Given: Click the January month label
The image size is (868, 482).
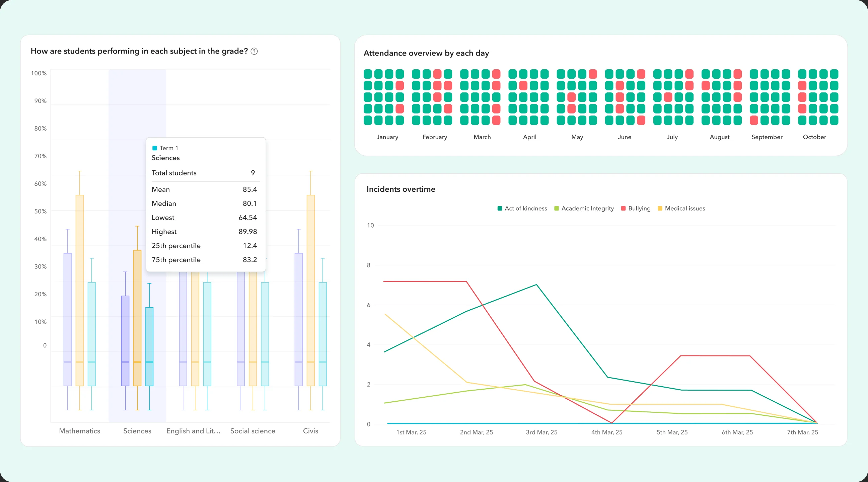Looking at the screenshot, I should 387,137.
